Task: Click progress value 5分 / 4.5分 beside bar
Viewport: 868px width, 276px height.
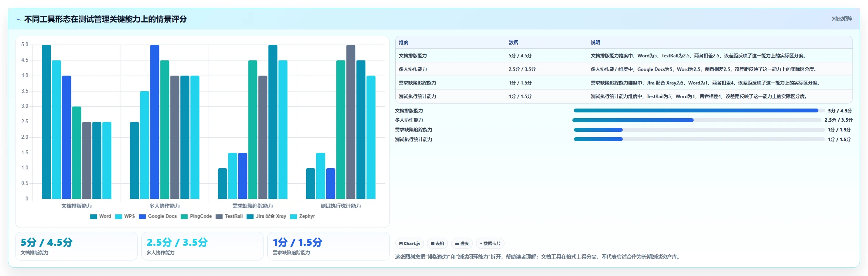Action: point(840,111)
